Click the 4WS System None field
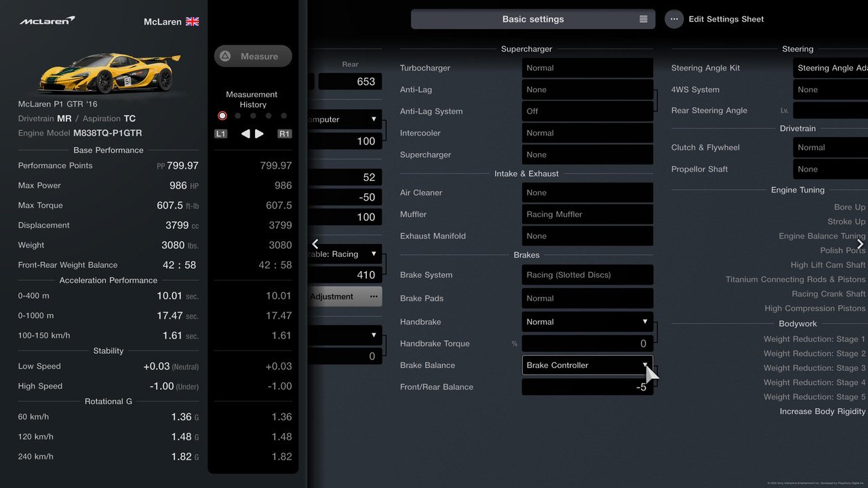The image size is (868, 488). tap(831, 89)
